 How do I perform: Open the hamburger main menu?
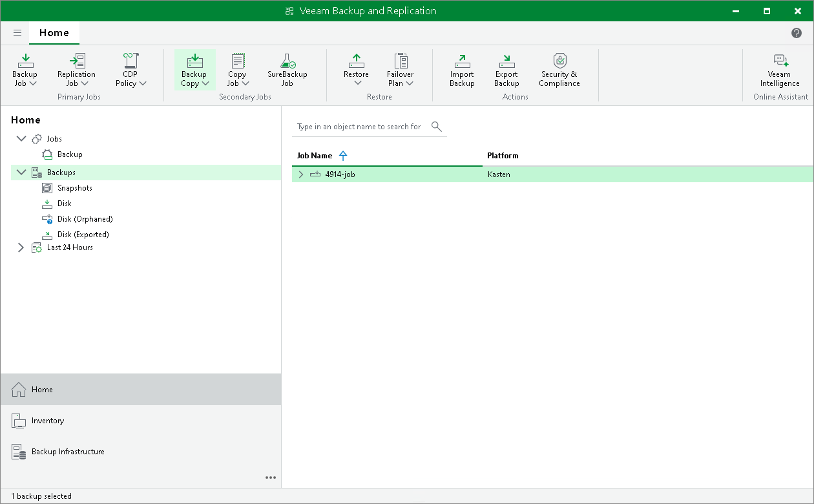[x=17, y=33]
